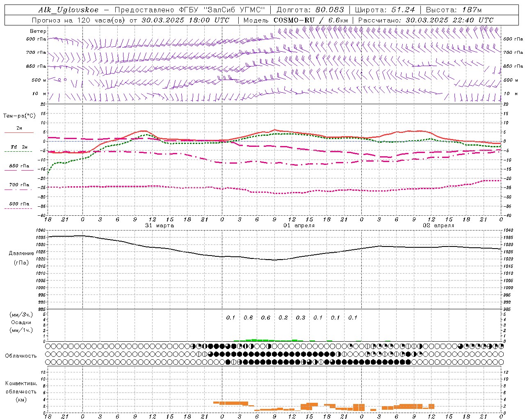Select the model label COSMO-RU / 6.6км

(310, 20)
